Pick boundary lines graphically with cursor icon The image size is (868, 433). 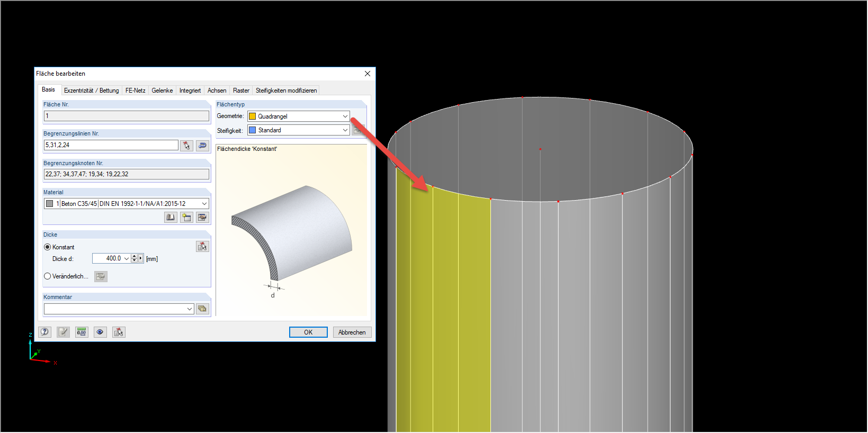[186, 146]
